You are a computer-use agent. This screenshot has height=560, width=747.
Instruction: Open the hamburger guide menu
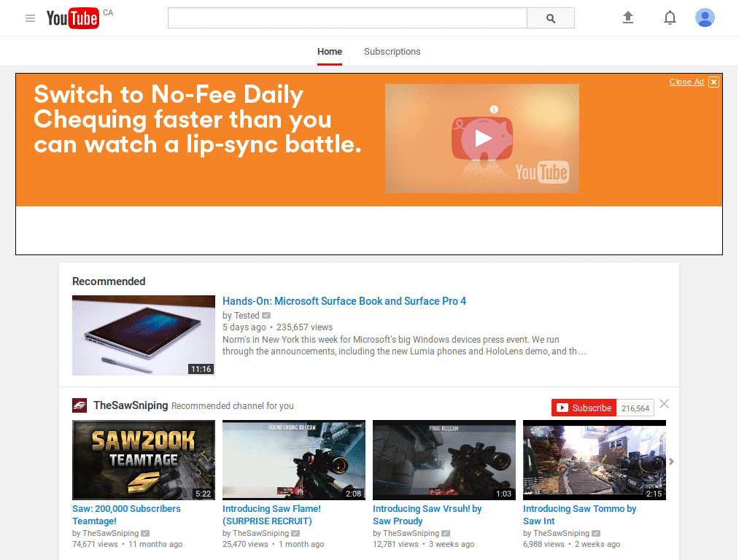[x=30, y=18]
